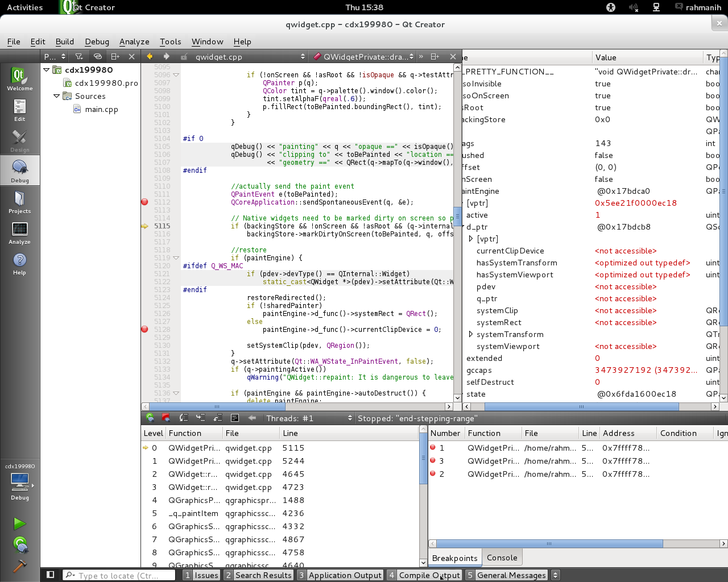Switch to the Console tab
Screen dimensions: 728x582
pos(502,558)
